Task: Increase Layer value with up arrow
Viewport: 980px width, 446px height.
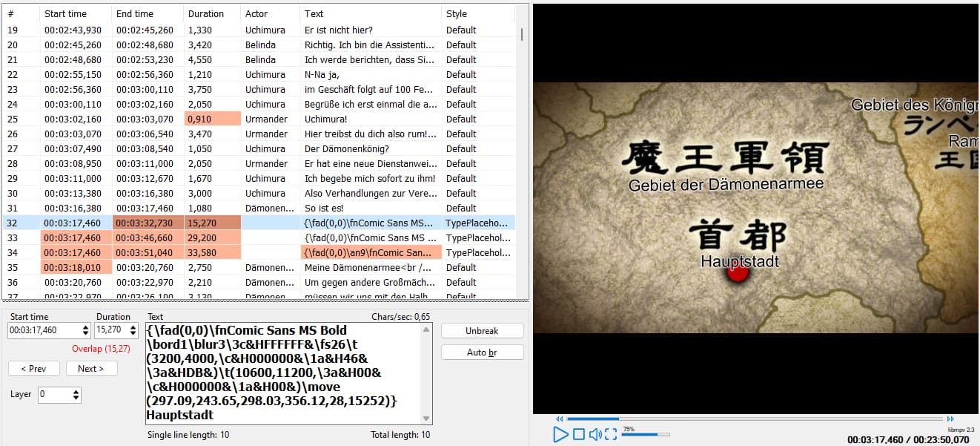Action: click(x=76, y=391)
